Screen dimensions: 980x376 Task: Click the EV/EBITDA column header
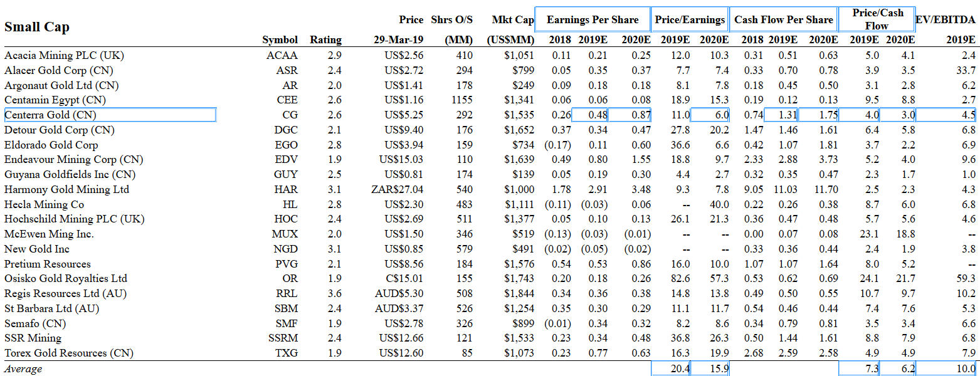[946, 20]
